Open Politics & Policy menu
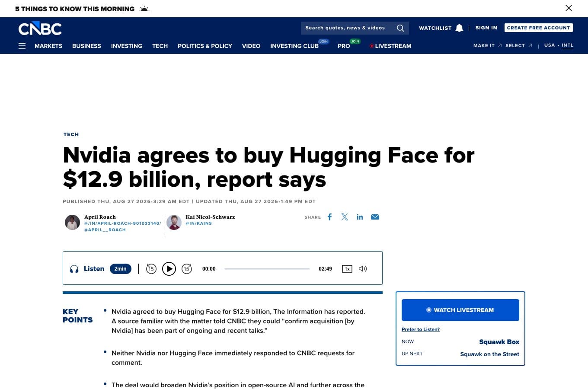Screen dimensions: 588x389 (x=205, y=46)
